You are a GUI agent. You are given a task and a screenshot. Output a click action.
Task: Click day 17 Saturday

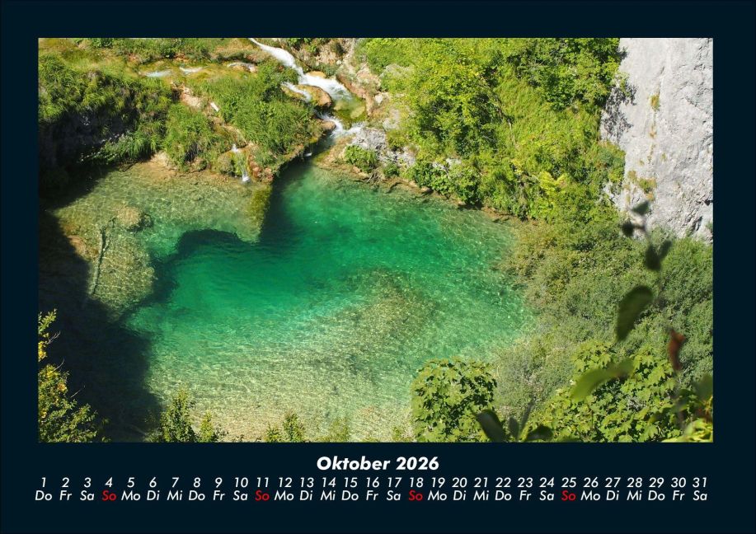394,489
